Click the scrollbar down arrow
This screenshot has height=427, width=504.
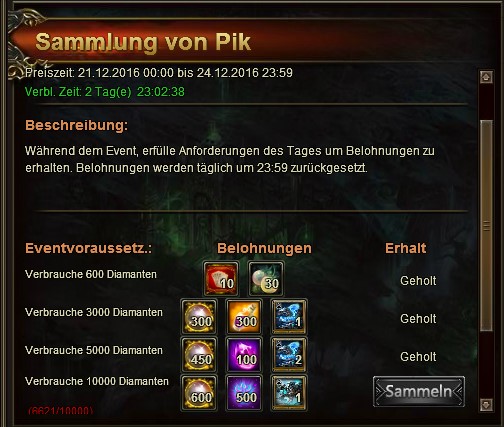click(486, 405)
